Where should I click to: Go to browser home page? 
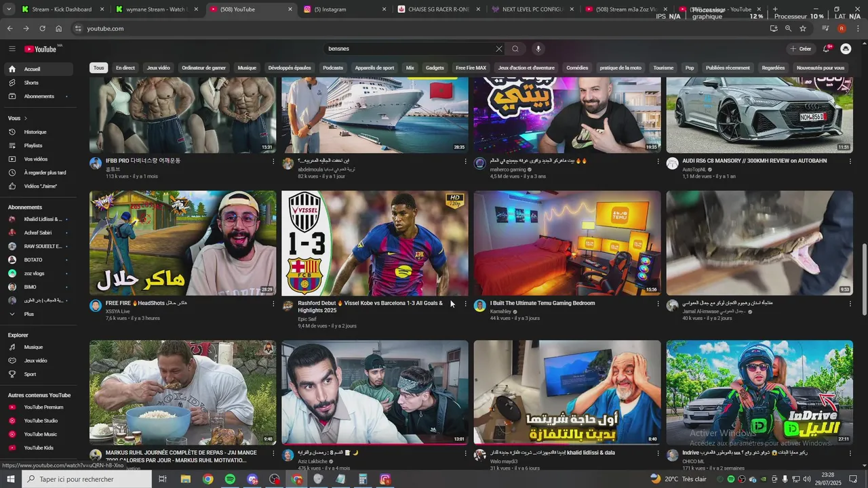pyautogui.click(x=59, y=28)
